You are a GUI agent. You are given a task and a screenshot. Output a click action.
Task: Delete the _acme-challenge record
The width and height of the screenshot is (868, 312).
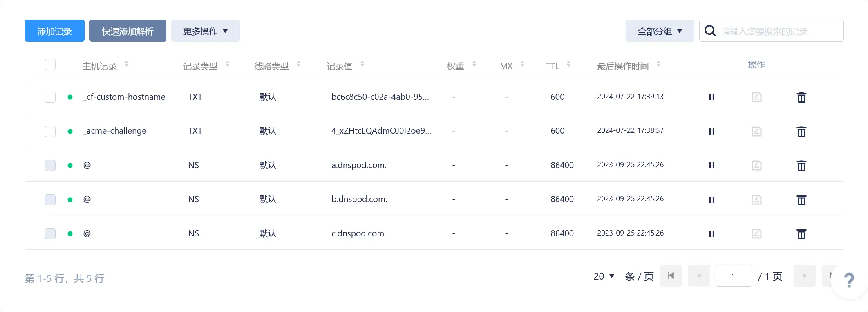click(801, 132)
